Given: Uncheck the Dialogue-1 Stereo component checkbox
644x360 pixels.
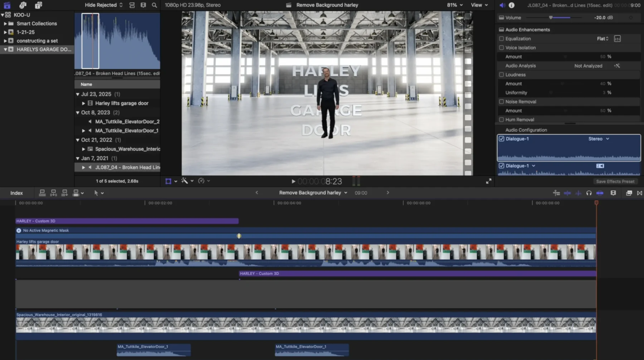Looking at the screenshot, I should coord(502,139).
